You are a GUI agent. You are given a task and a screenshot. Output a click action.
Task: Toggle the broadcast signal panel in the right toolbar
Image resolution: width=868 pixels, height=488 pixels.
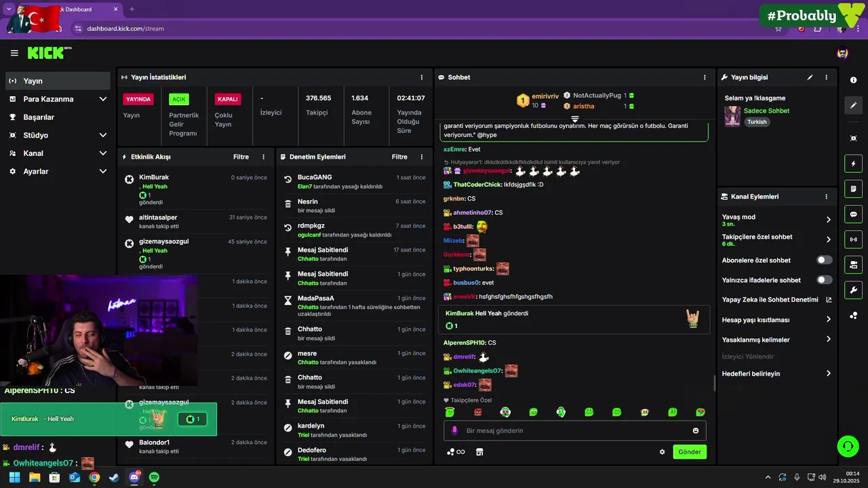853,239
